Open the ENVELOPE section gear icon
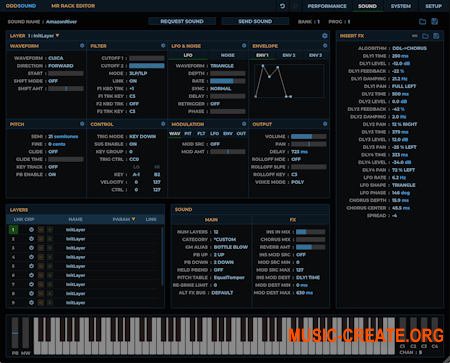 point(325,46)
